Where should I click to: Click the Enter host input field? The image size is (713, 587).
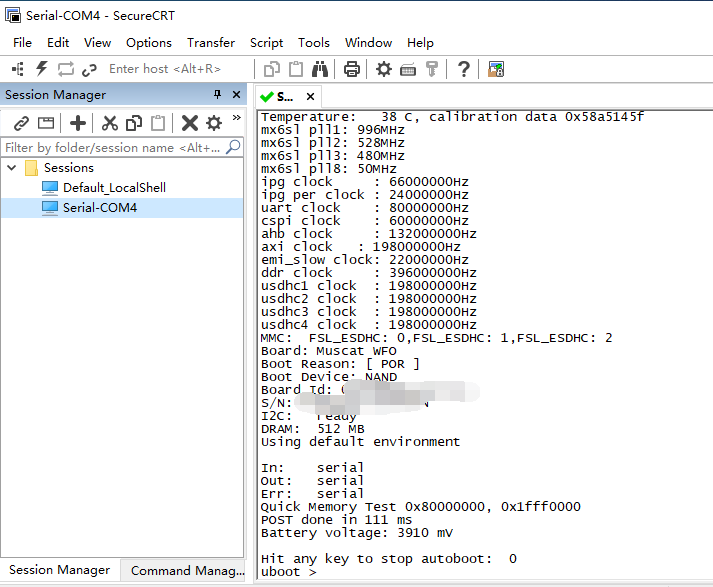[x=177, y=69]
